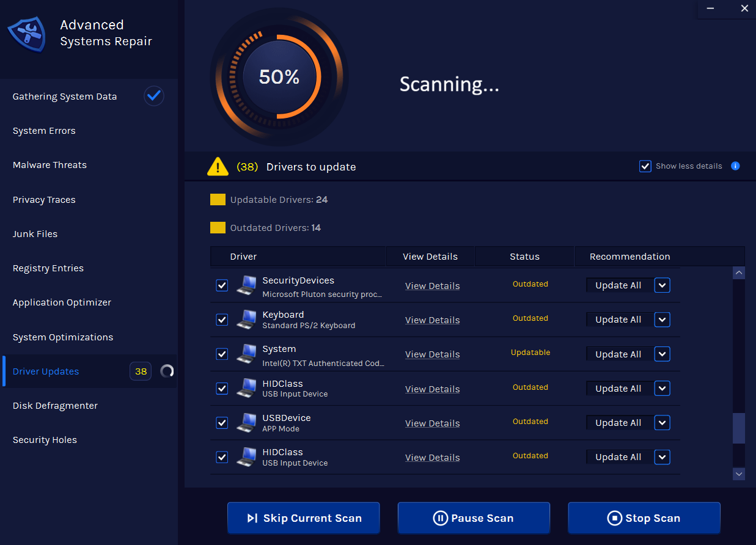Click the 50% scan progress ring

[x=279, y=77]
